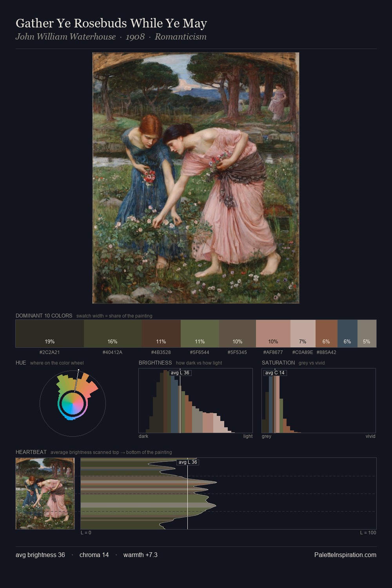
Task: Click the 'light' axis label under Brightness
Action: coord(248,436)
